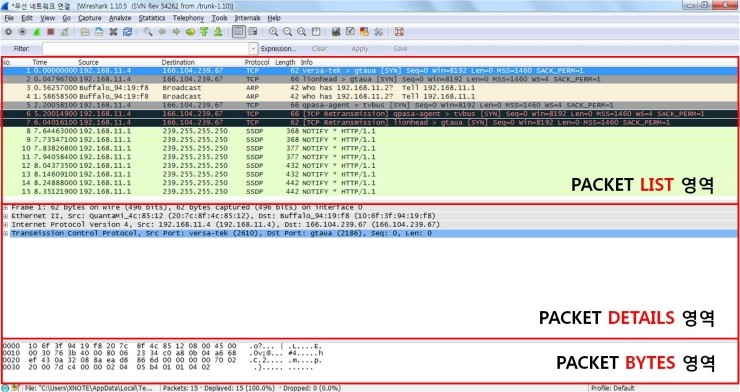Start a new live capture
This screenshot has width=740, height=392.
pos(36,32)
